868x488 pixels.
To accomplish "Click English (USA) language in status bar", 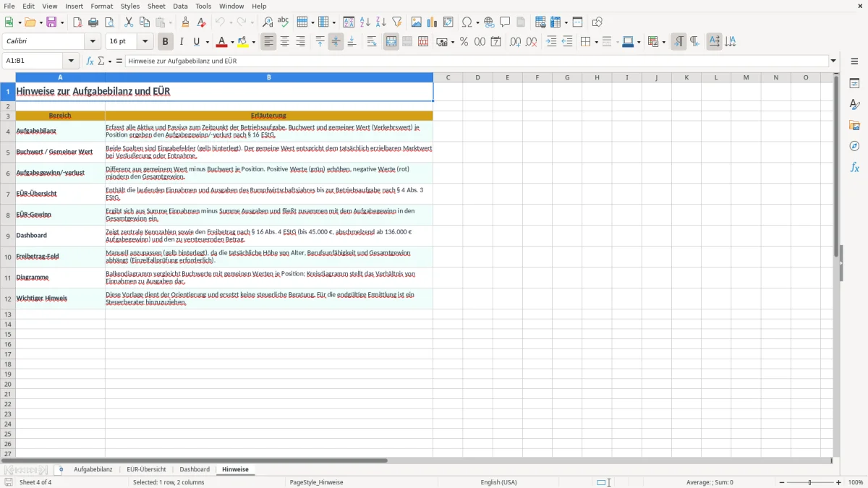I will (498, 482).
